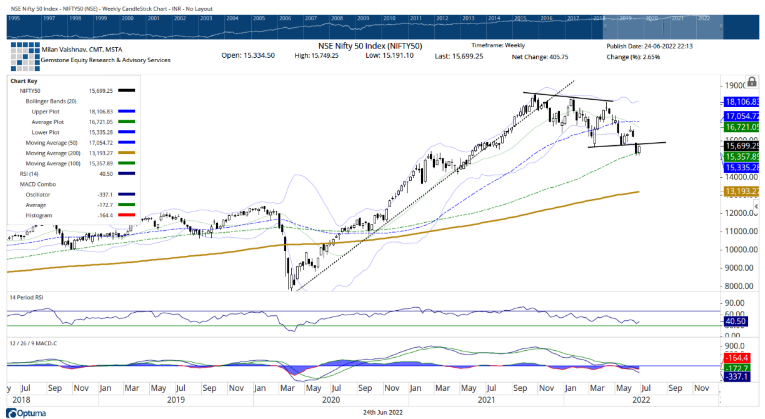Select Moving Average (50) in Chart Key
765x419 pixels.
49,141
